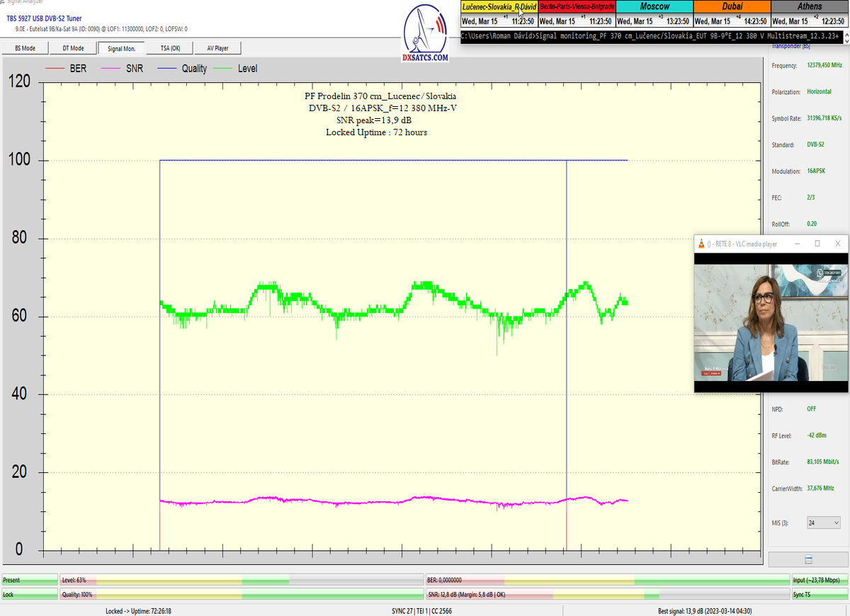This screenshot has height=616, width=850.
Task: Click the red BER legend line
Action: pyautogui.click(x=55, y=69)
